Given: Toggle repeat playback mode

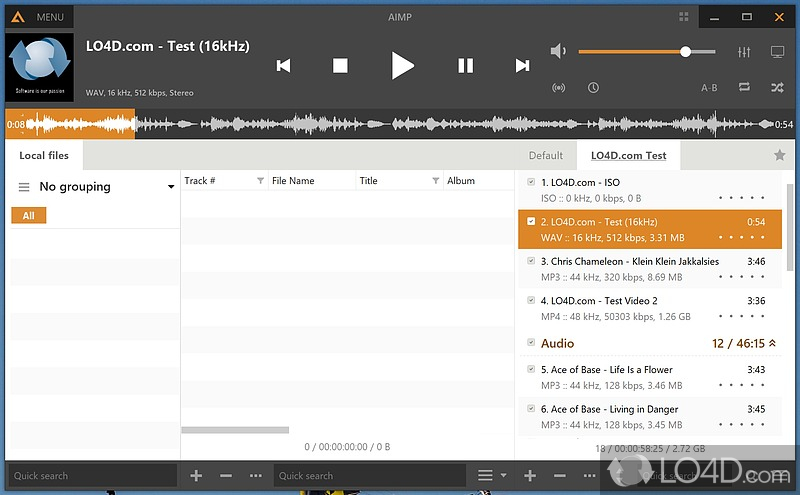Looking at the screenshot, I should click(x=744, y=87).
